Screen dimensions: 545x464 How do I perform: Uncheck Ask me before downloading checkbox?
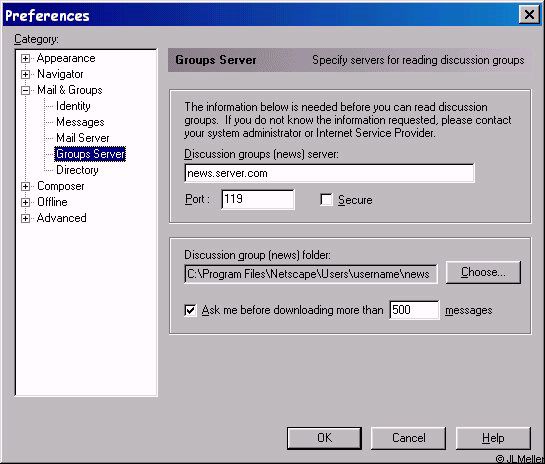[x=190, y=310]
